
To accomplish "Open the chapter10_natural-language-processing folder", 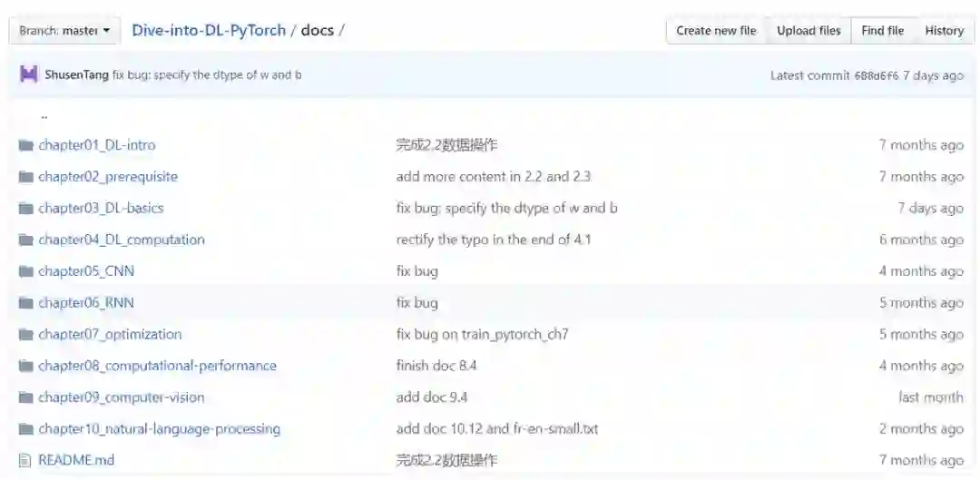I will 159,429.
